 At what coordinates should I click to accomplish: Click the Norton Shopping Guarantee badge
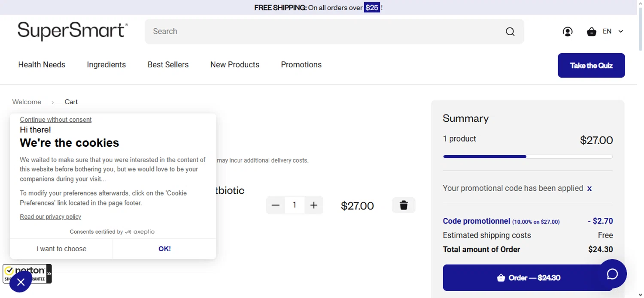tap(27, 274)
